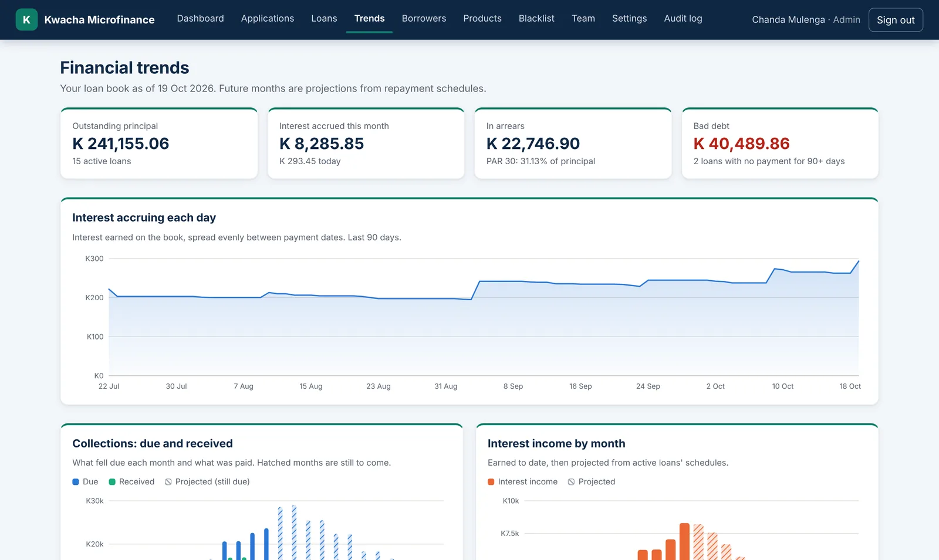Screen dimensions: 939x560
Task: Open the Blacklist page
Action: point(536,18)
